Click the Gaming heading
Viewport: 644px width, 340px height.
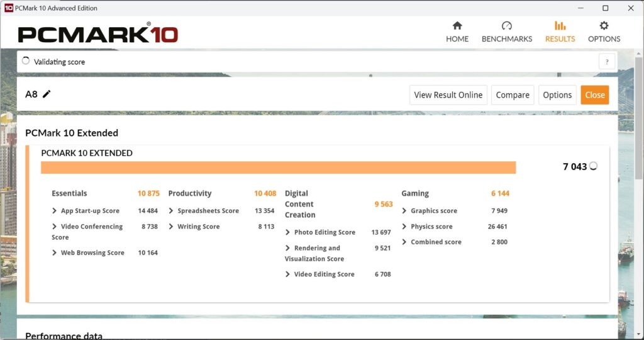[x=415, y=193]
